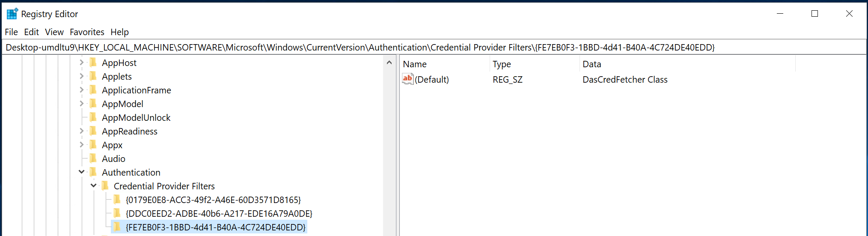
Task: Expand the AppReadiness tree node
Action: (81, 131)
